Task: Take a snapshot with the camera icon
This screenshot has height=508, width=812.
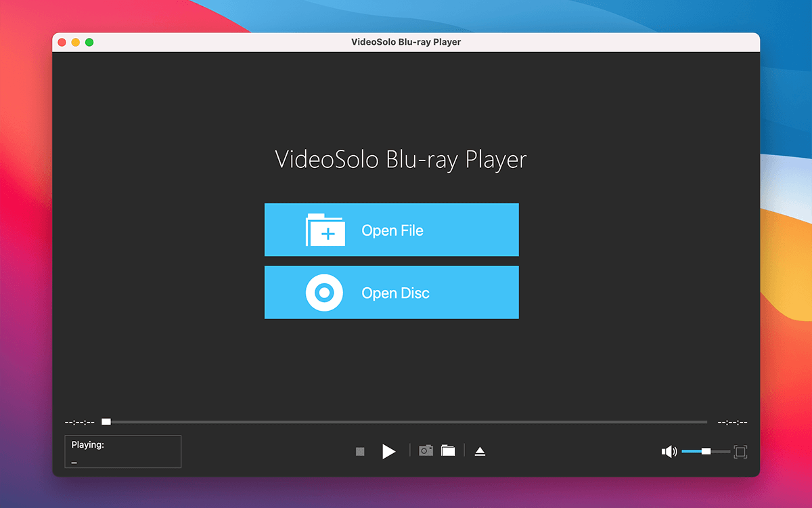Action: click(426, 450)
